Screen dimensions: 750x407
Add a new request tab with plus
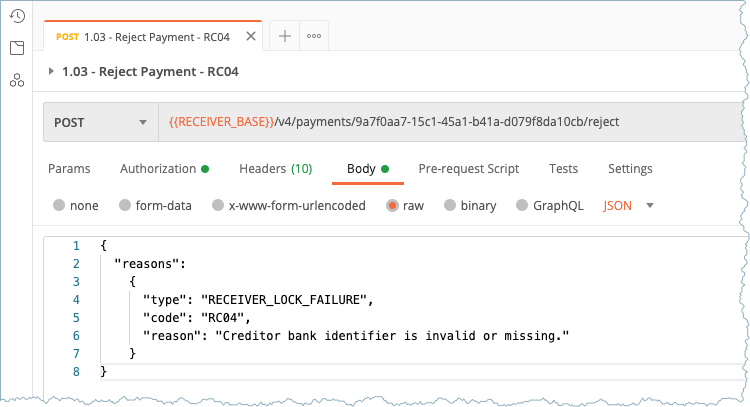point(285,36)
